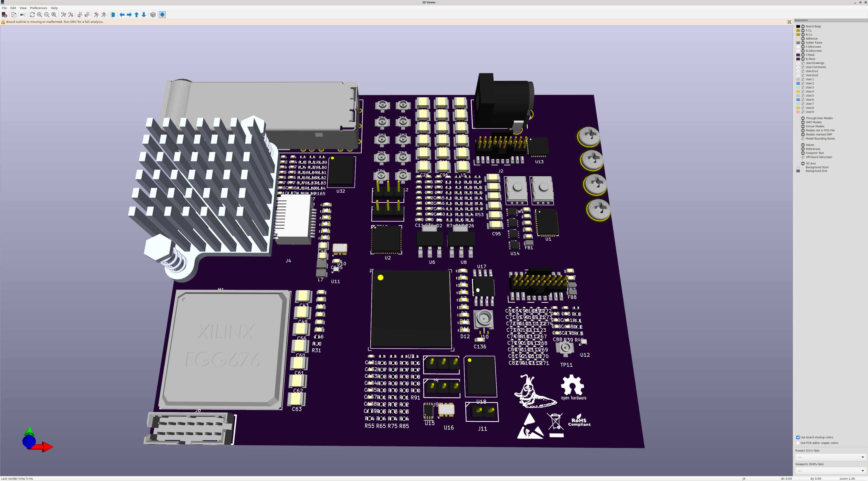Screen dimensions: 868x481
Task: Click the Board Body color swatch
Action: 798,26
